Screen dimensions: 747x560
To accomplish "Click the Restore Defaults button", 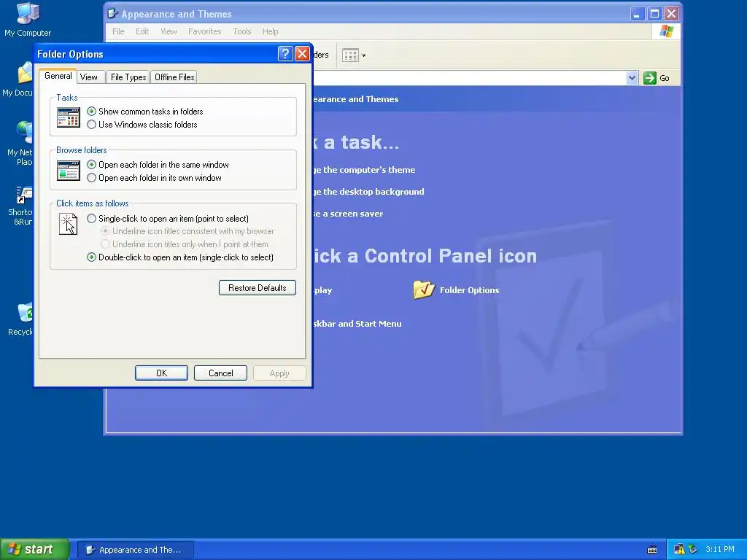I will (258, 287).
